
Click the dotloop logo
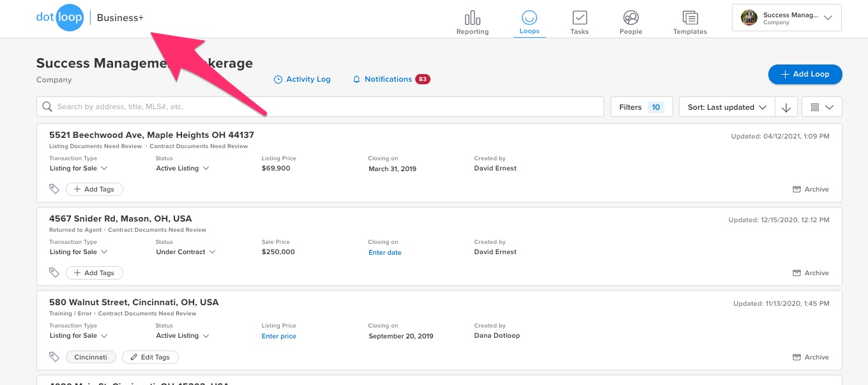point(59,18)
